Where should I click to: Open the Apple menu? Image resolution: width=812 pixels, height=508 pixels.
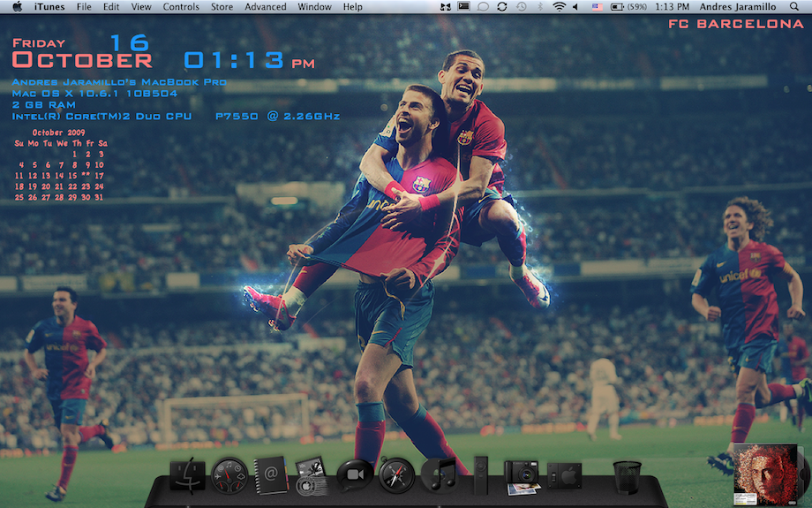click(x=17, y=7)
